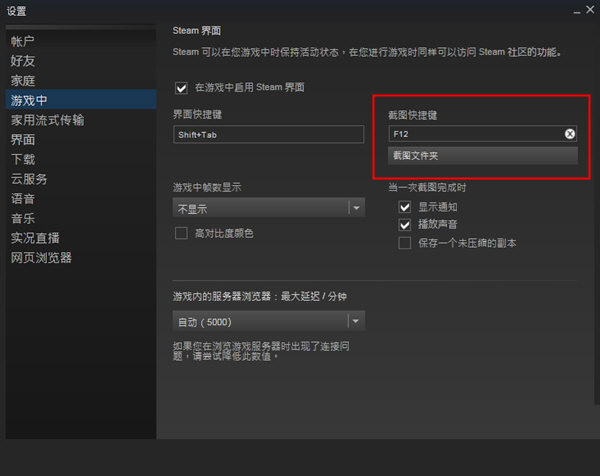600x476 pixels.
Task: Uncheck 播放声音 checkbox
Action: pyautogui.click(x=404, y=225)
